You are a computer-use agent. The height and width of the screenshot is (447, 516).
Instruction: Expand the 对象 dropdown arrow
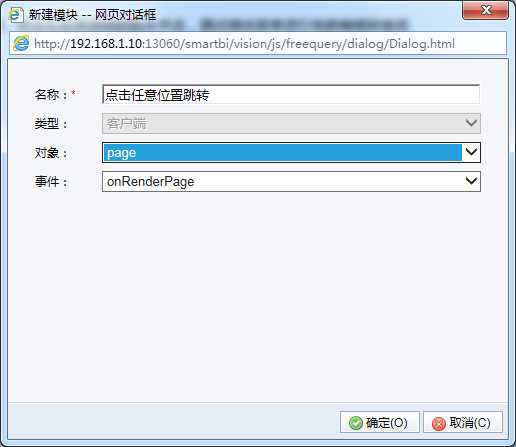tap(471, 152)
